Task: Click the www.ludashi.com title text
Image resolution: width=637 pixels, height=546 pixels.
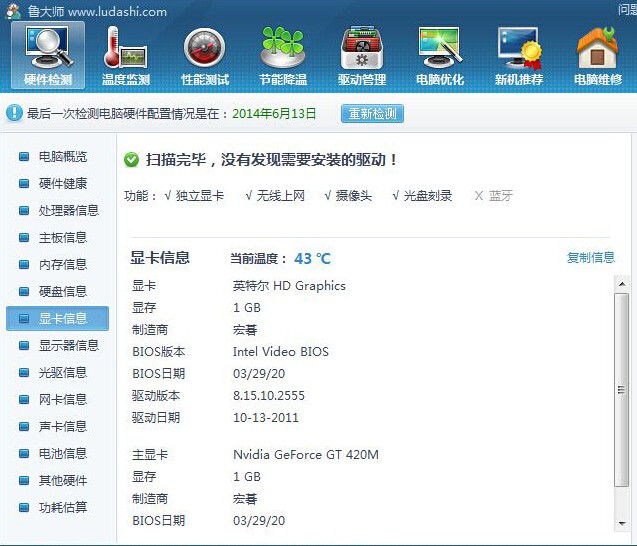Action: (117, 11)
